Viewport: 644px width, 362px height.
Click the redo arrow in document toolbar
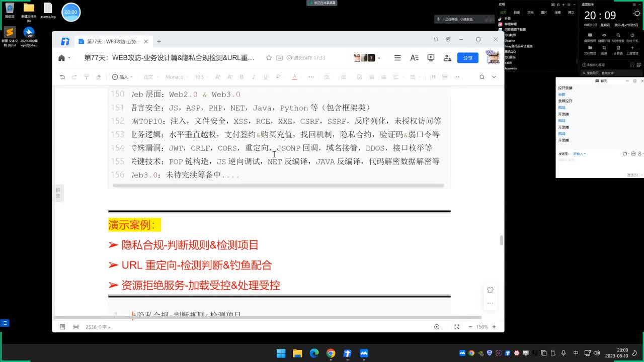pos(74,77)
